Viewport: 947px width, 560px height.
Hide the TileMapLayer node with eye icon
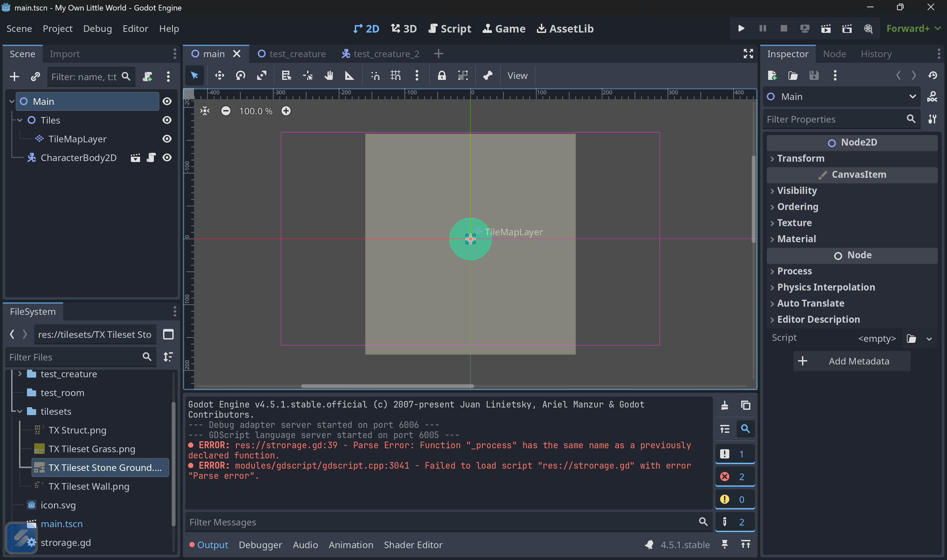167,139
